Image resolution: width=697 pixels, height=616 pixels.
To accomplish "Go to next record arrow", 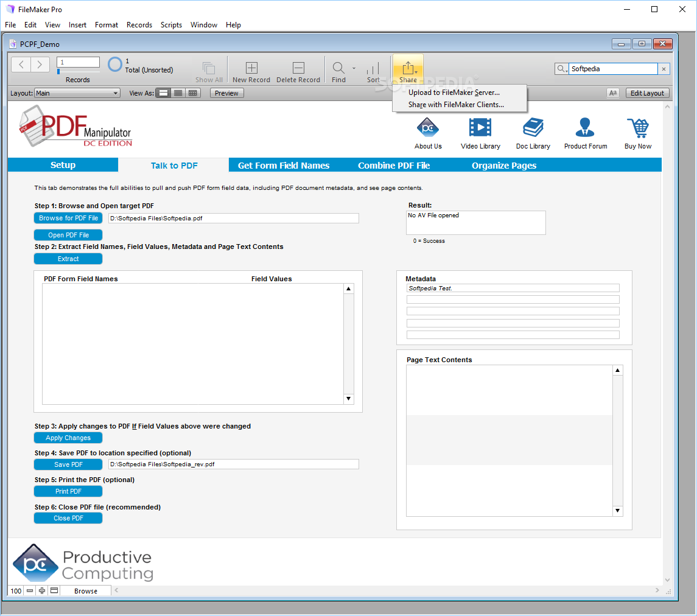I will tap(40, 65).
